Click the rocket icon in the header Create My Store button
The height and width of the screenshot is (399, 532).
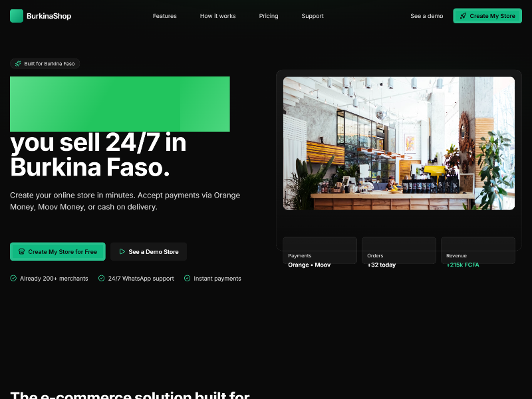(x=464, y=15)
